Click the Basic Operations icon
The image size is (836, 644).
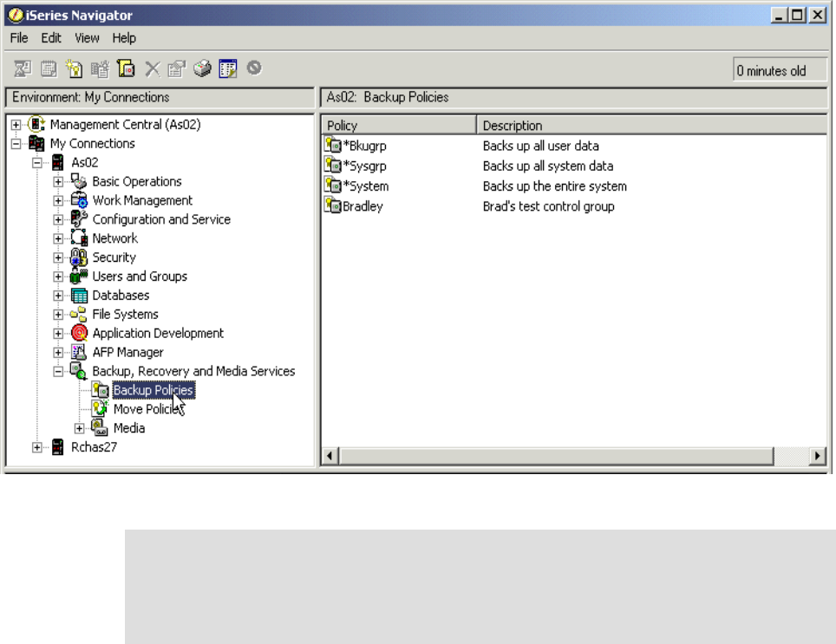click(79, 181)
